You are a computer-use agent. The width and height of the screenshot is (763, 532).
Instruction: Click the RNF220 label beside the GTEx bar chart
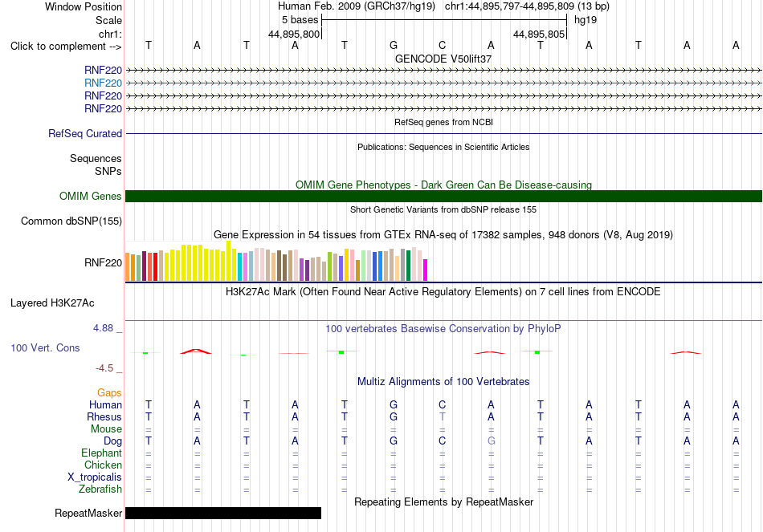(103, 262)
